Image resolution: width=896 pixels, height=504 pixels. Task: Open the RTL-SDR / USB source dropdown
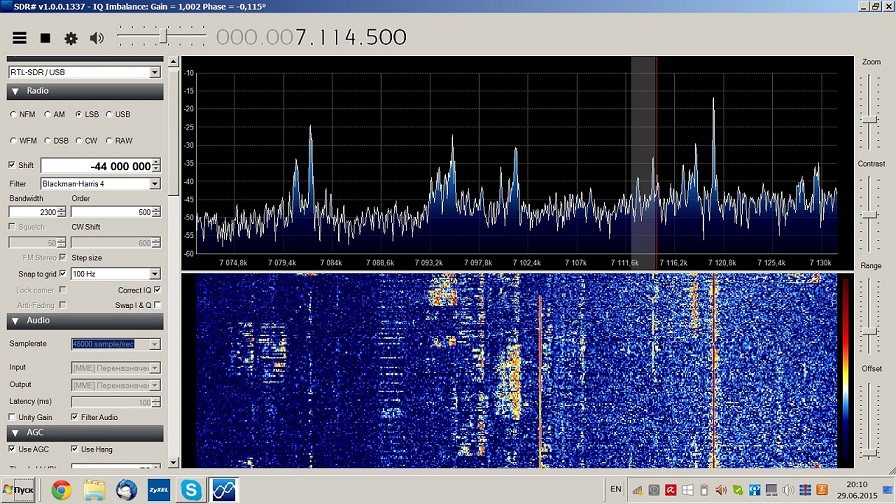[155, 73]
